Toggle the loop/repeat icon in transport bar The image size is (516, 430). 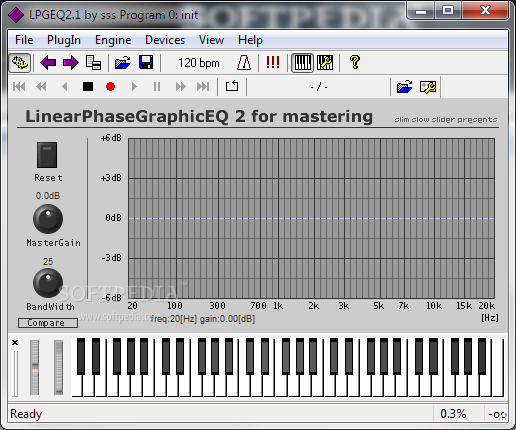[232, 86]
